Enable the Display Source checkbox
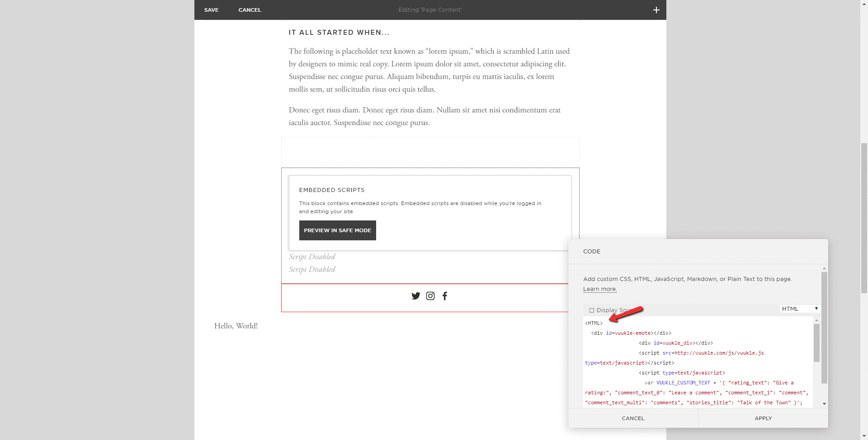The width and height of the screenshot is (868, 440). [592, 310]
